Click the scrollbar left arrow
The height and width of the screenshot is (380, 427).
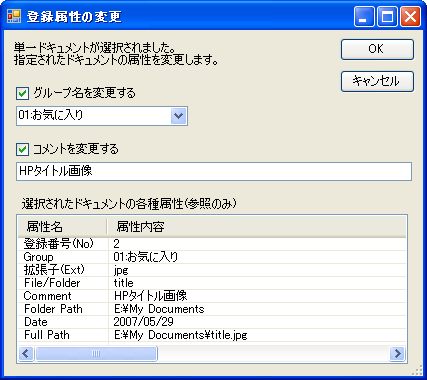click(x=26, y=353)
